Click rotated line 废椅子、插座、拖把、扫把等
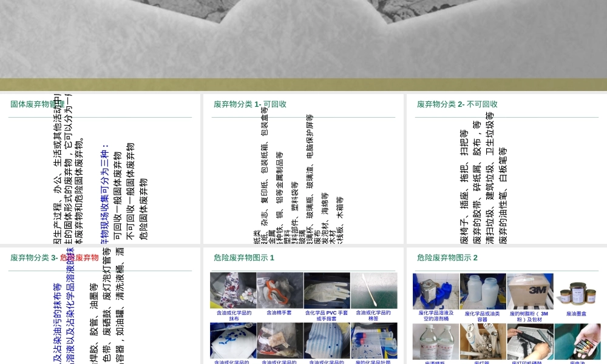Screen dimensions: 607x364 464,187
